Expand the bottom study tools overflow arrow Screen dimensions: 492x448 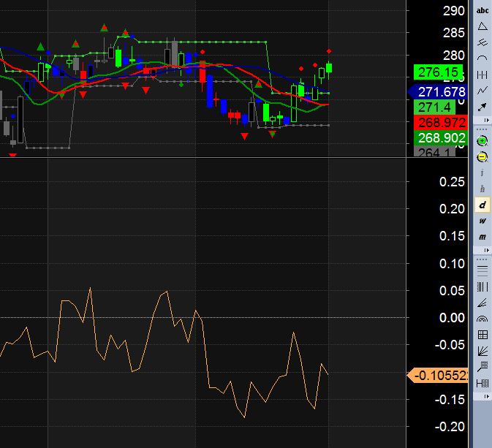pyautogui.click(x=485, y=396)
